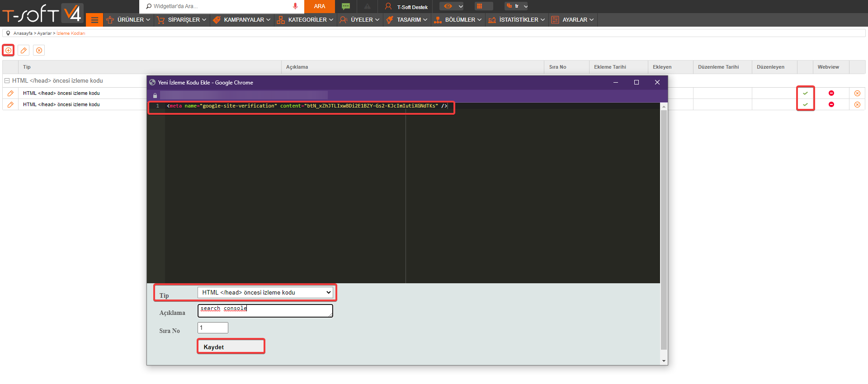Expand BÖLÜMLER menu
The image size is (868, 384).
tap(458, 20)
